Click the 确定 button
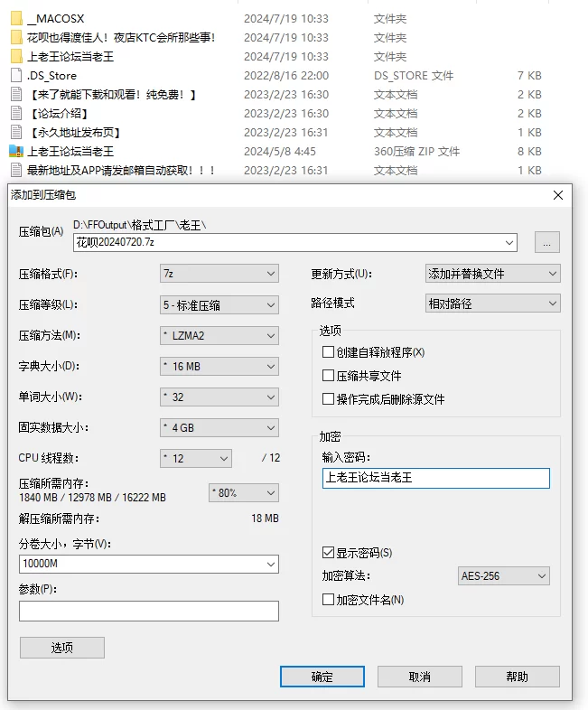588x710 pixels. [x=322, y=677]
